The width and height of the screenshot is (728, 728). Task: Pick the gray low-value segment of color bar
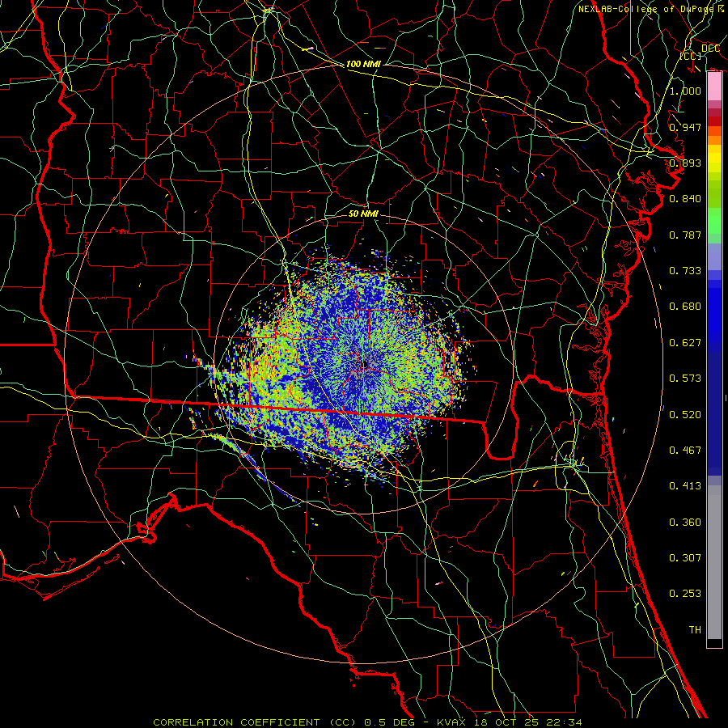pos(714,562)
